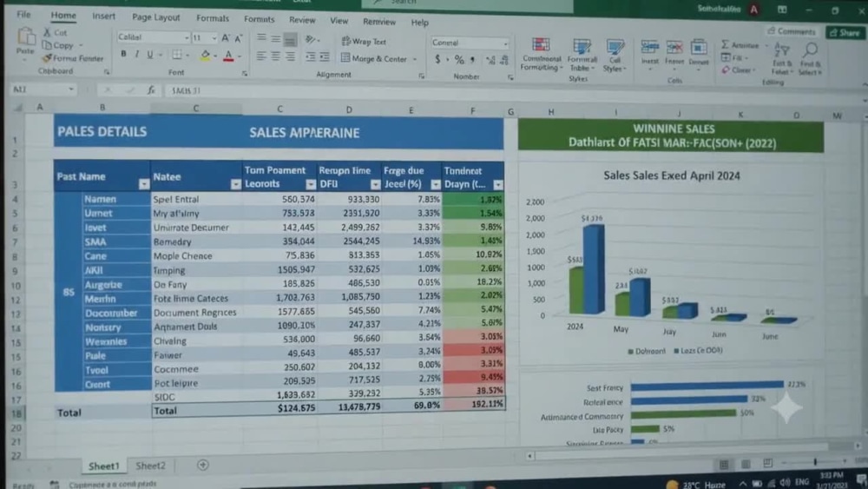Open Natee column filter arrow
The width and height of the screenshot is (868, 489).
[236, 184]
